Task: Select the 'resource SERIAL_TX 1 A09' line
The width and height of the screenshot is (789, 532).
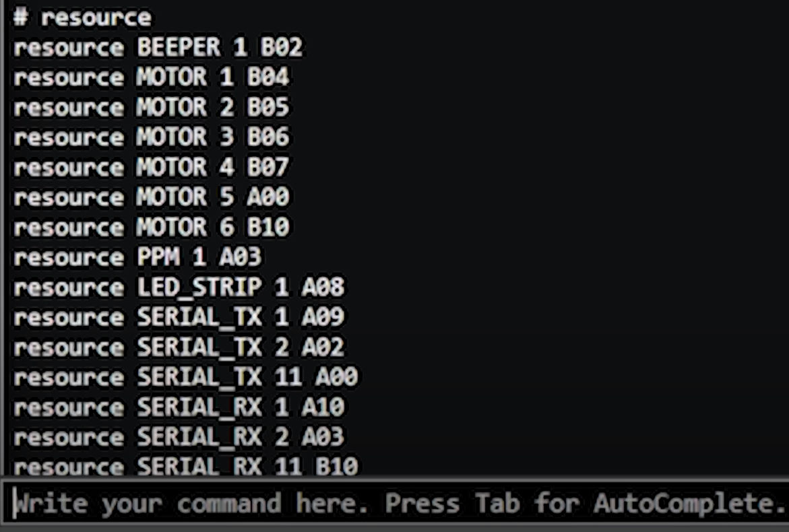Action: coord(179,317)
